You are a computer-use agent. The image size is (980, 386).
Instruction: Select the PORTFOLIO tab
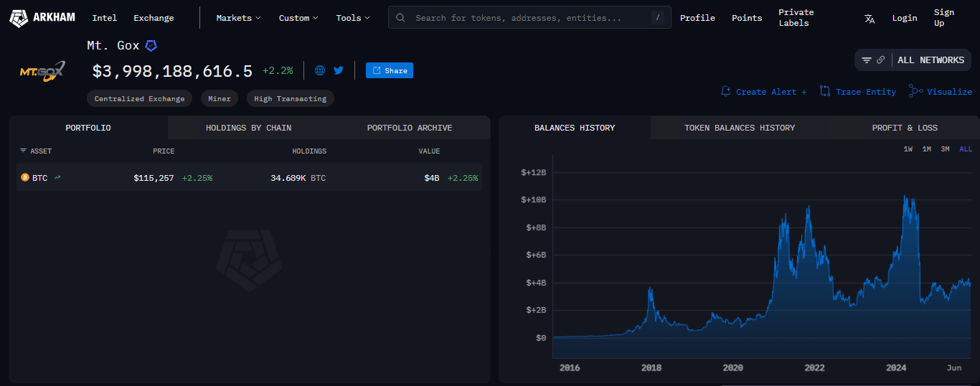[88, 128]
